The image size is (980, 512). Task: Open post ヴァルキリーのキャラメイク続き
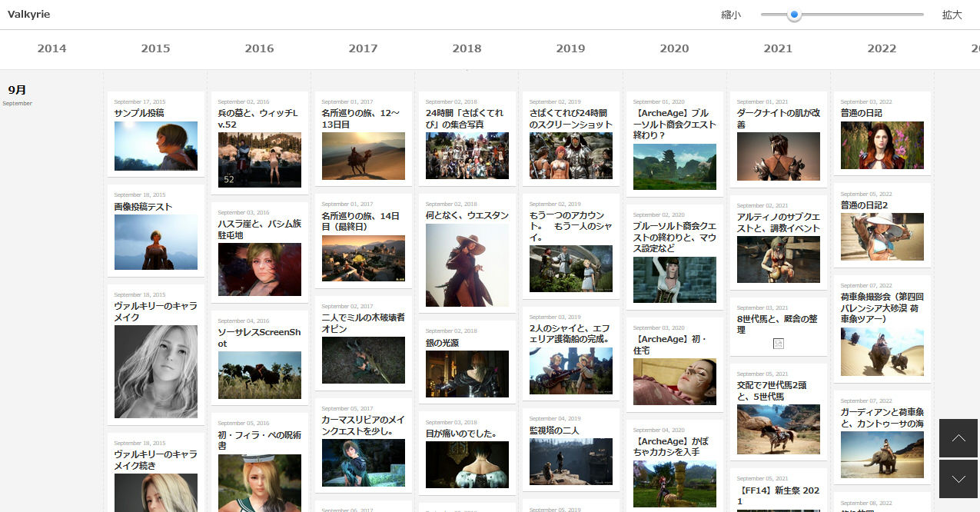click(x=156, y=460)
